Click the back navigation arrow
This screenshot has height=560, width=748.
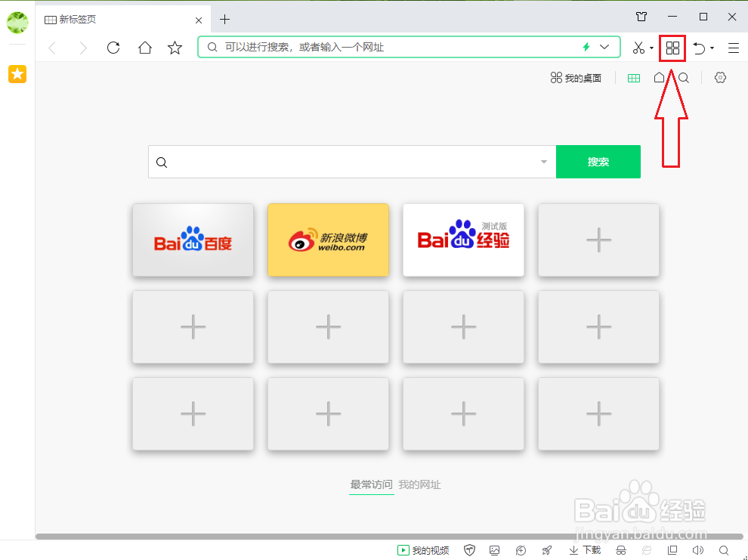click(x=52, y=48)
